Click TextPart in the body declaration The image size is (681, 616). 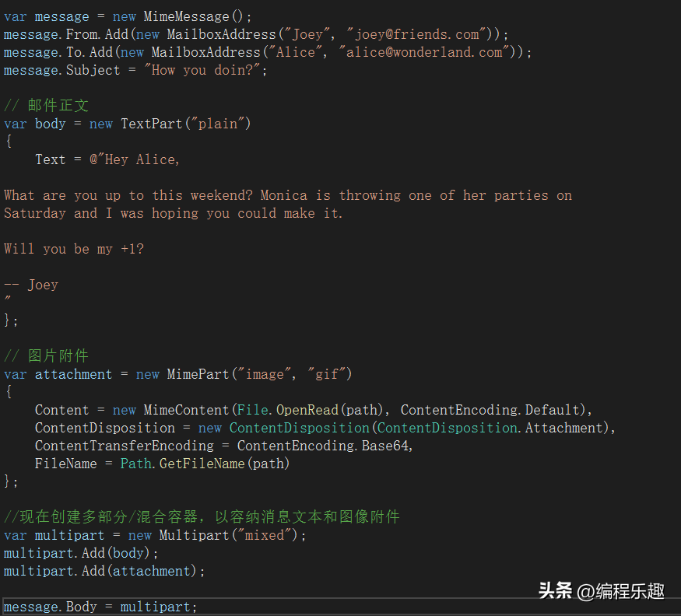(152, 124)
